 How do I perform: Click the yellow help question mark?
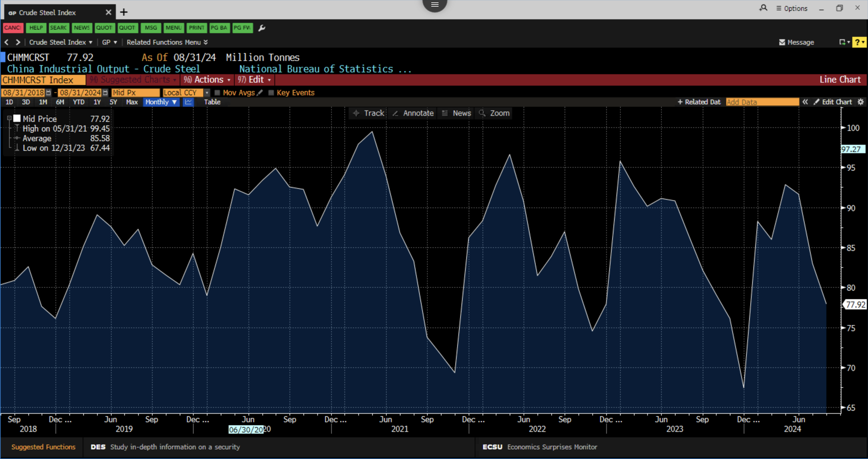pos(859,43)
